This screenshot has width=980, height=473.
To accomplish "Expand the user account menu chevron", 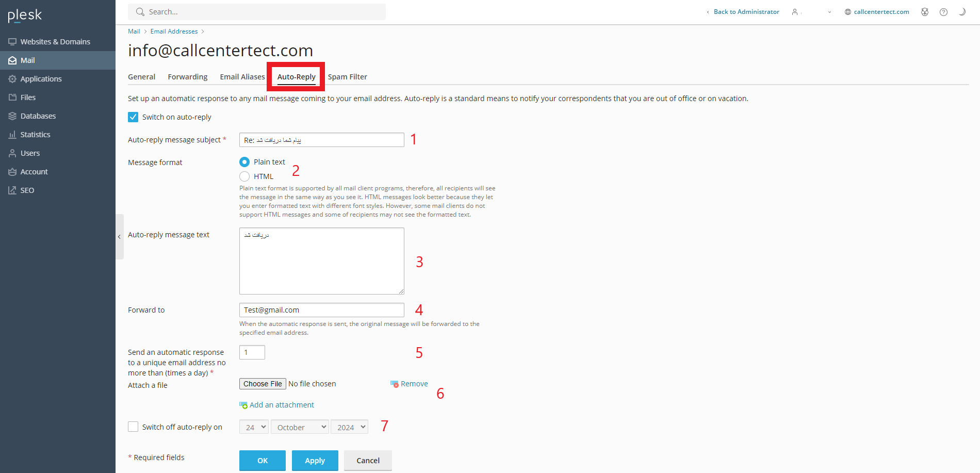I will [x=829, y=12].
